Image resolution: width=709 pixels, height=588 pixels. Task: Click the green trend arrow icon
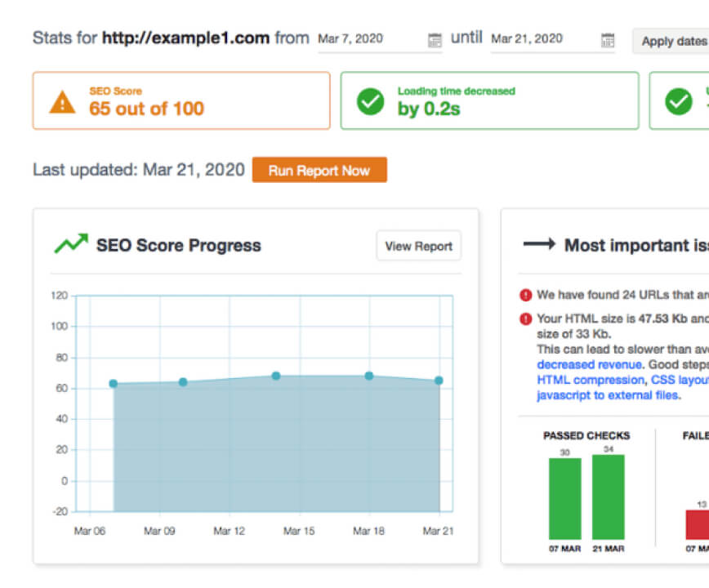71,244
